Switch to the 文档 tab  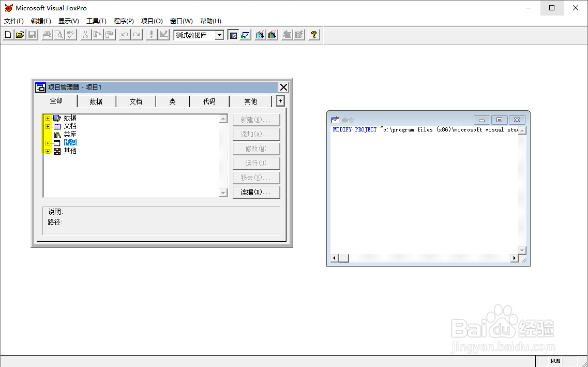click(135, 101)
